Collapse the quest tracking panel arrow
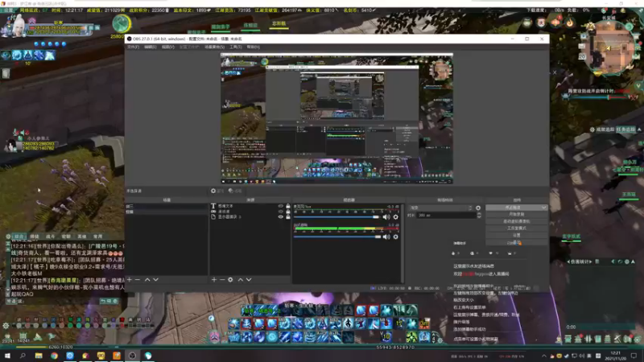The height and width of the screenshot is (362, 644). pyautogui.click(x=639, y=130)
